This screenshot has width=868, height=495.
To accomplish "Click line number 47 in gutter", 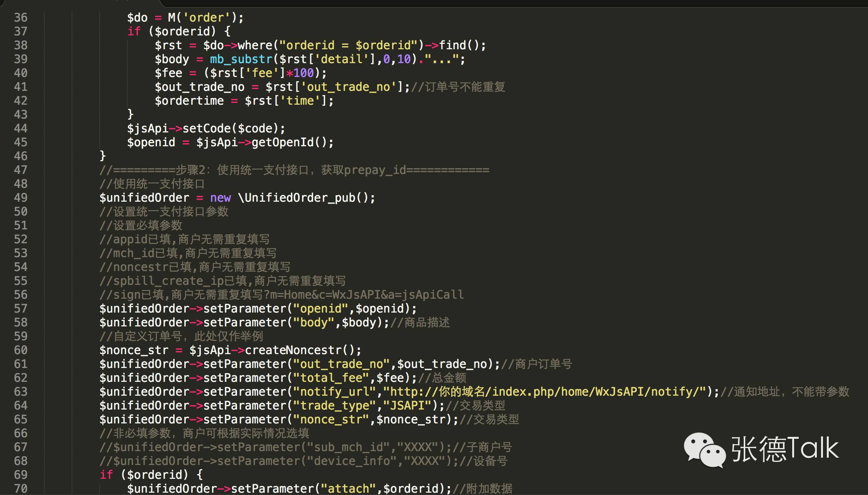I will click(20, 170).
